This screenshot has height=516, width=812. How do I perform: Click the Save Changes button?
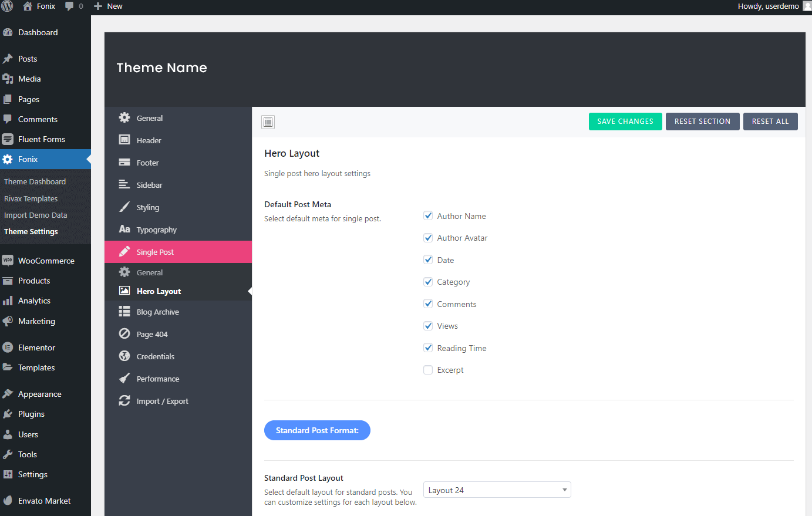625,122
